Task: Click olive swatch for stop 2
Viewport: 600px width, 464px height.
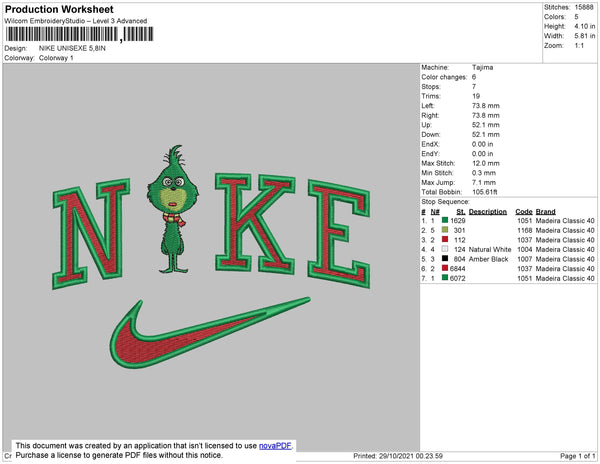Action: click(445, 230)
